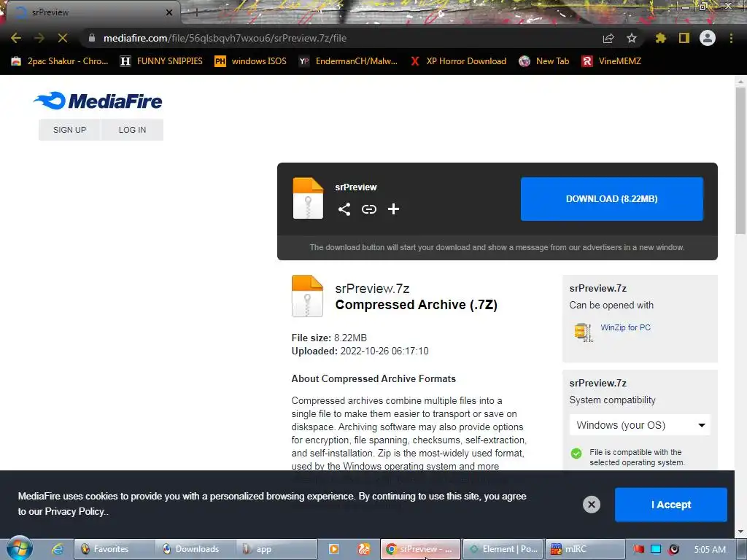
Task: Open the Chrome profile avatar
Action: tap(708, 38)
